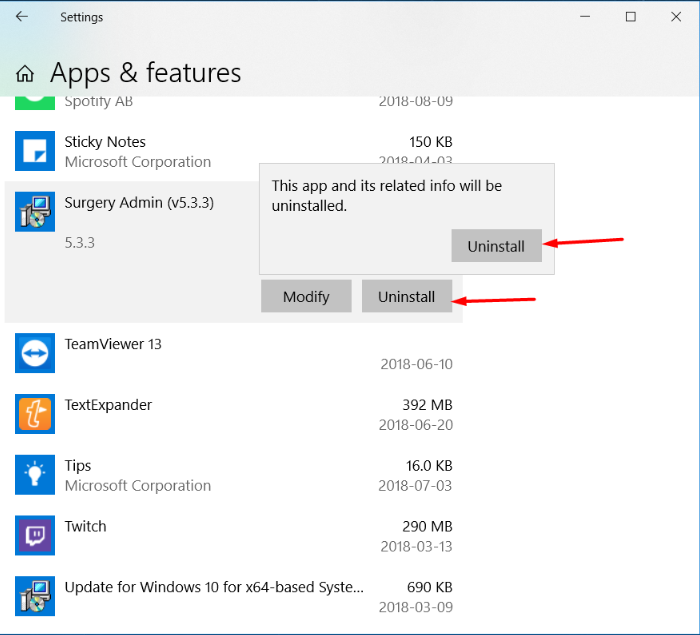
Task: Select Surgery Admin (v5.3.3) entry
Action: coord(139,203)
